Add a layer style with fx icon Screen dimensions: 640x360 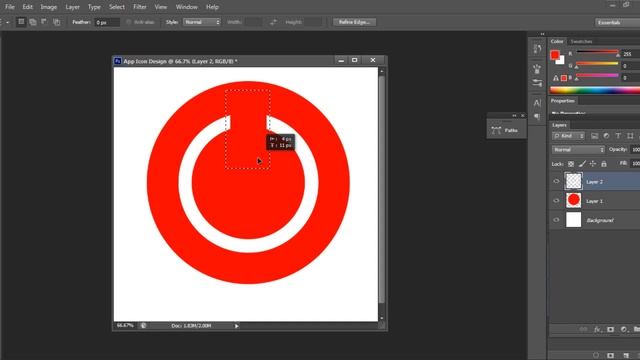click(597, 329)
